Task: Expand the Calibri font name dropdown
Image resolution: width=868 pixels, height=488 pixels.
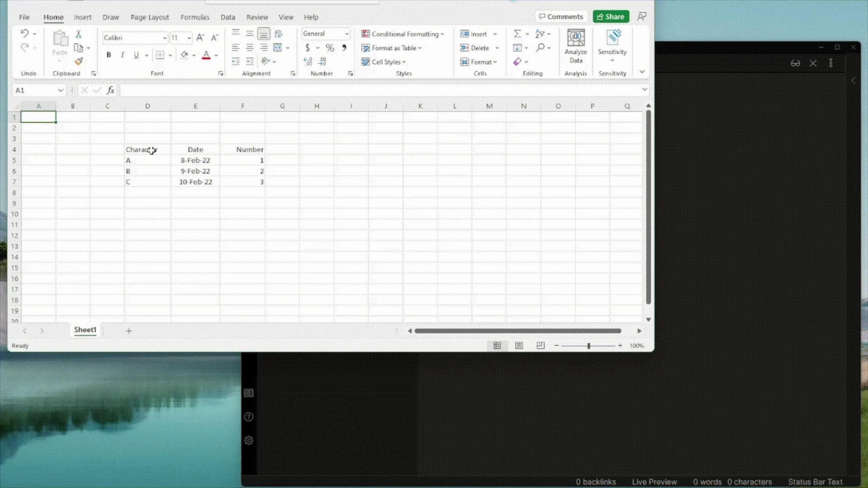Action: point(165,38)
